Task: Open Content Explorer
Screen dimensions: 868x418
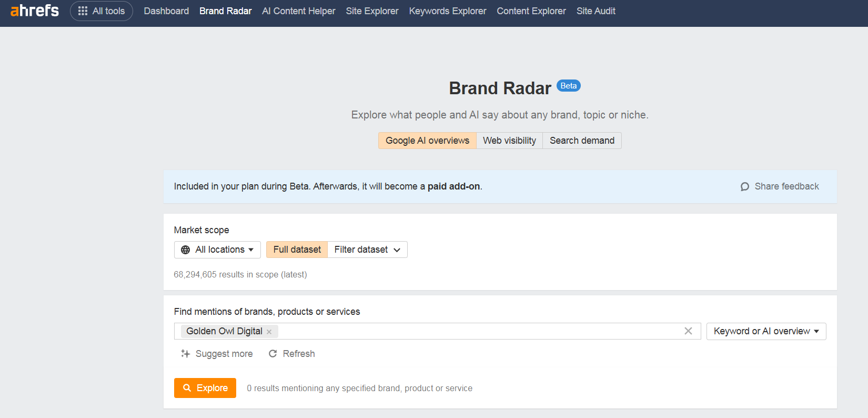Action: (531, 11)
